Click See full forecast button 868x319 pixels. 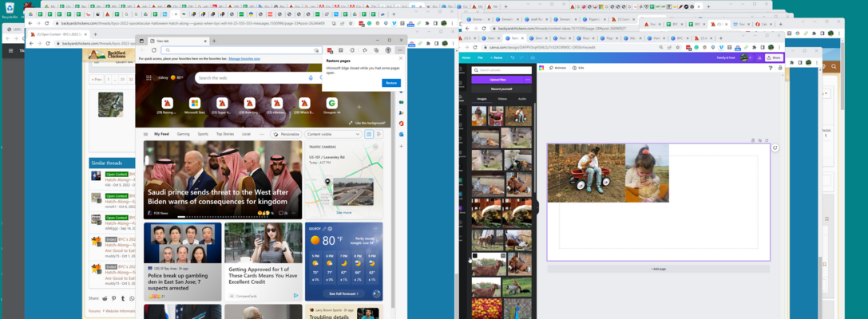[x=344, y=293]
